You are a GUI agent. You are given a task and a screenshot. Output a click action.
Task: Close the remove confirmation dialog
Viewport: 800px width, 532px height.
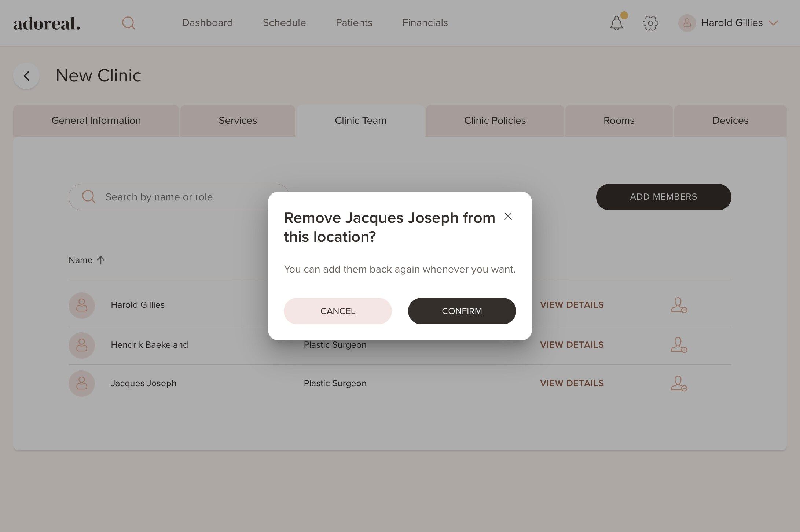coord(508,217)
